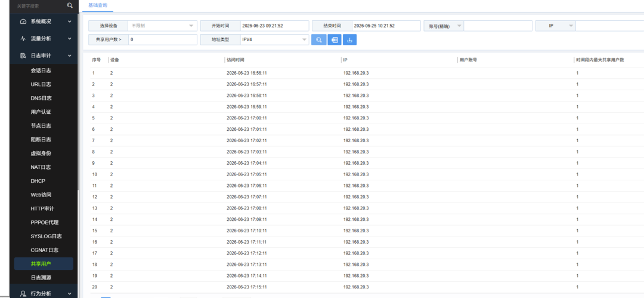Click the 结束时间 date field
This screenshot has width=644, height=298.
click(386, 26)
